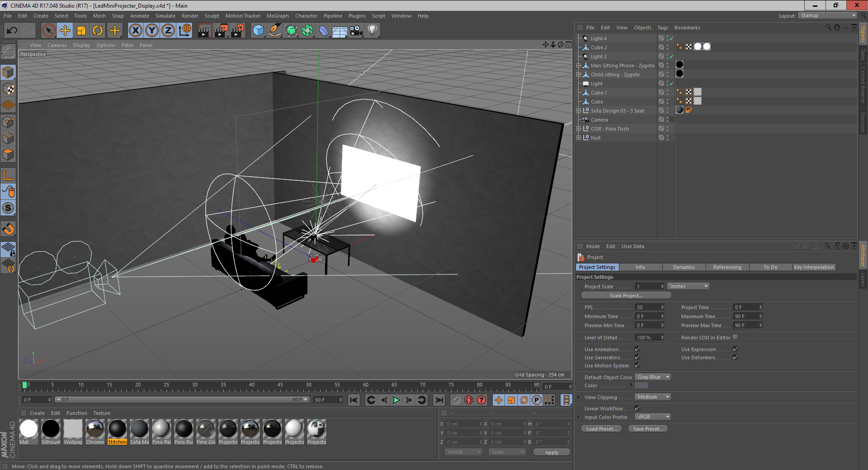Toggle the Use Animation checkbox
Screen dimensions: 868x470
tap(637, 349)
